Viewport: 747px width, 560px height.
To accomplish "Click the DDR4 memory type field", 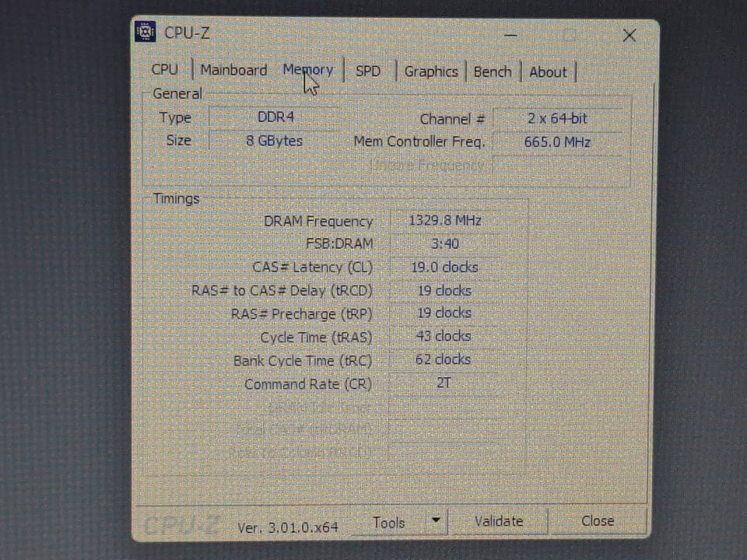I will point(275,117).
